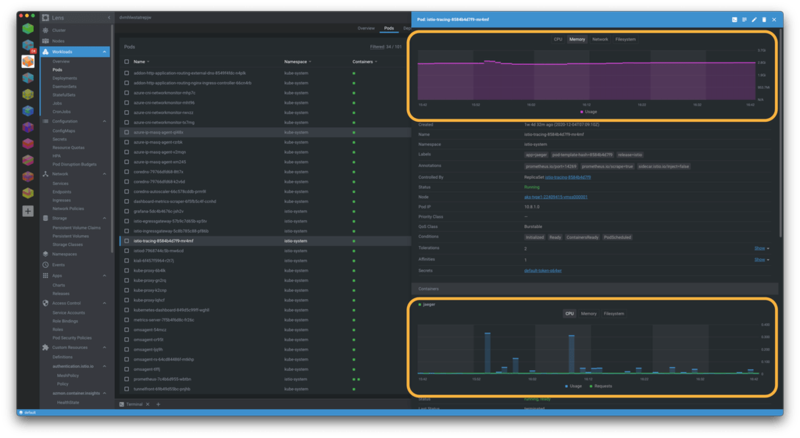Add a new terminal tab
Viewport: 800px width, 438px height.
(x=158, y=404)
